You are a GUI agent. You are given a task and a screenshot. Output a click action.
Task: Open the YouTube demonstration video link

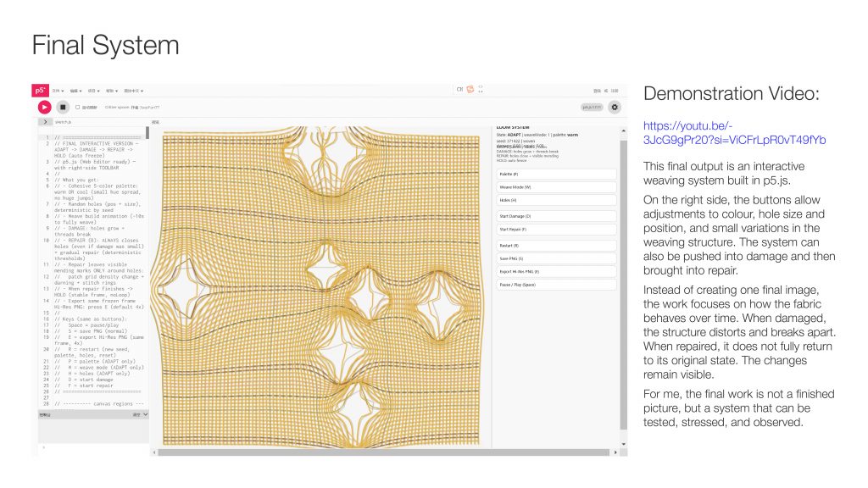coord(734,133)
